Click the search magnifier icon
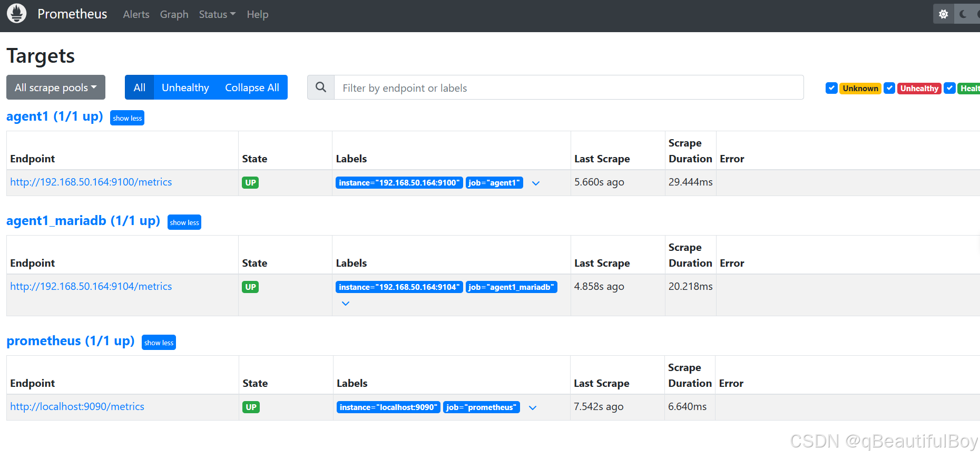This screenshot has width=980, height=458. click(x=321, y=87)
